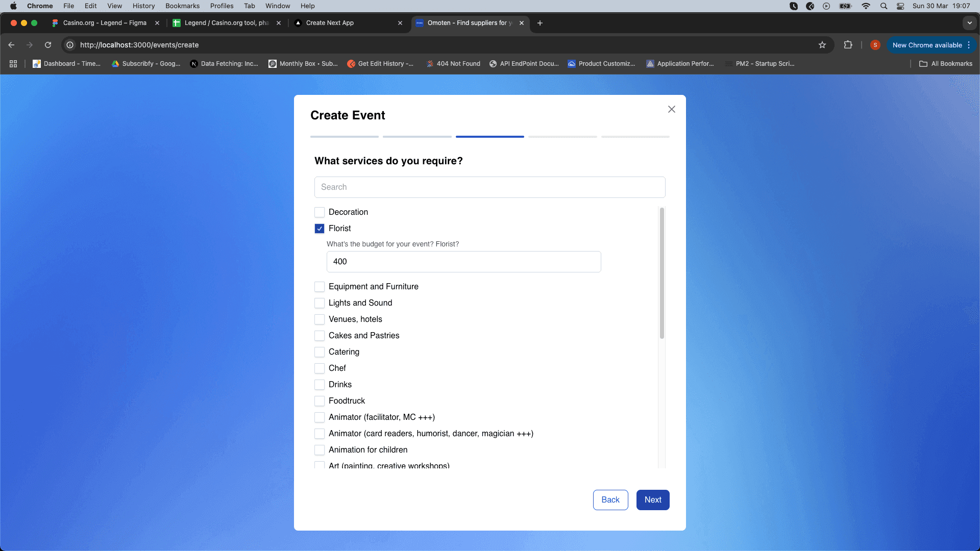The height and width of the screenshot is (551, 980).
Task: Check the Decoration service checkbox
Action: point(320,212)
